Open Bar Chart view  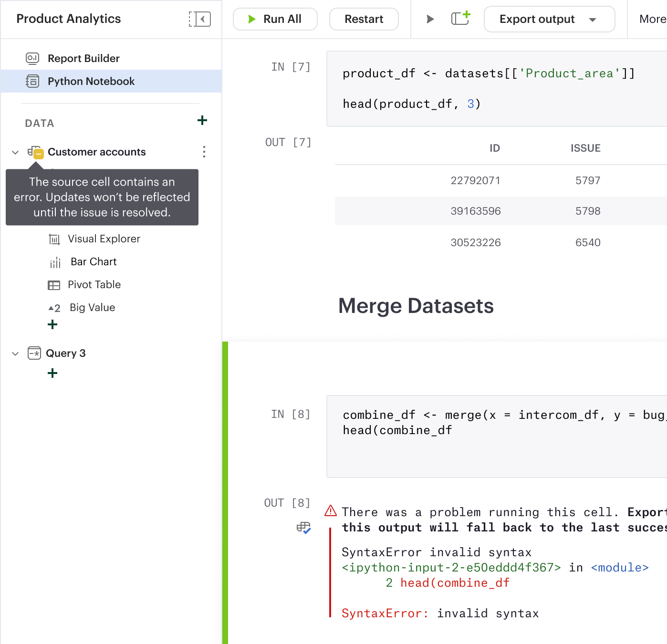[x=94, y=261]
